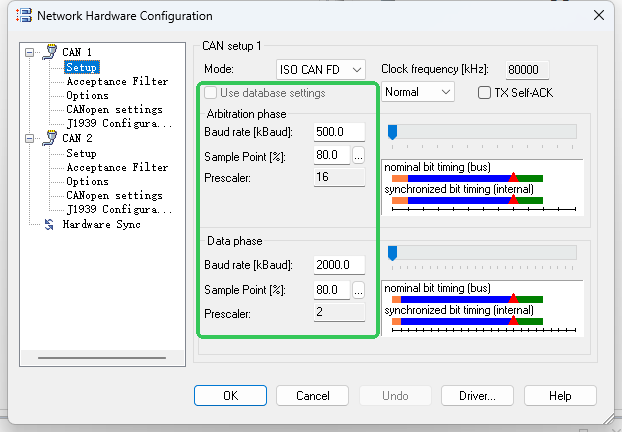The image size is (622, 432).
Task: Click the arbitration phase baud rate slider thumb
Action: [392, 132]
